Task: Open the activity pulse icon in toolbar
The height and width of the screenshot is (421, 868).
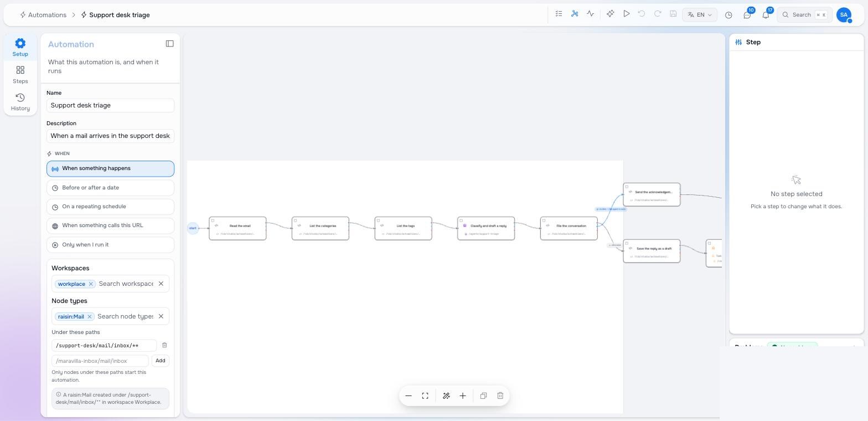Action: (x=591, y=14)
